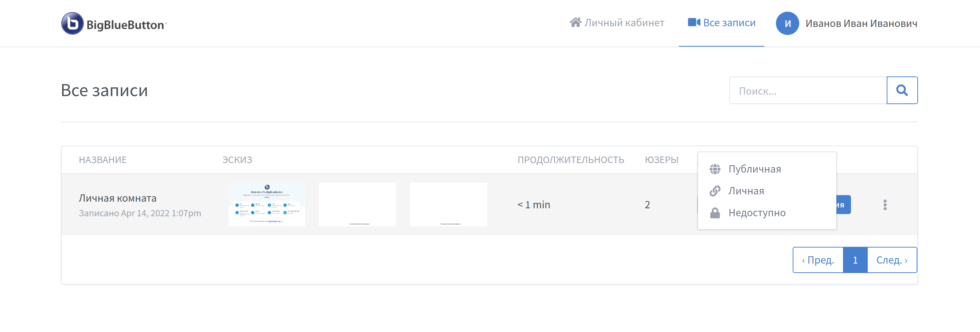Go to Личный кабинет tab
The image size is (980, 332).
[x=617, y=23]
